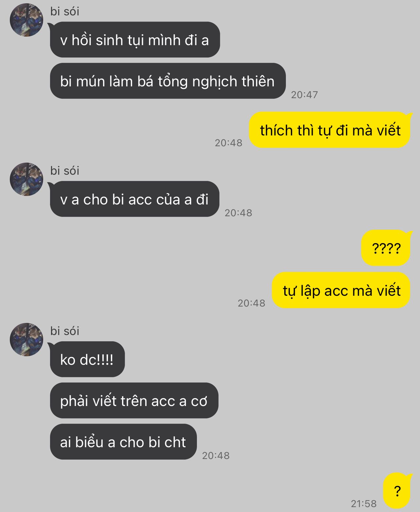Open the last "bi sói" sender name
The height and width of the screenshot is (512, 420).
[x=65, y=331]
